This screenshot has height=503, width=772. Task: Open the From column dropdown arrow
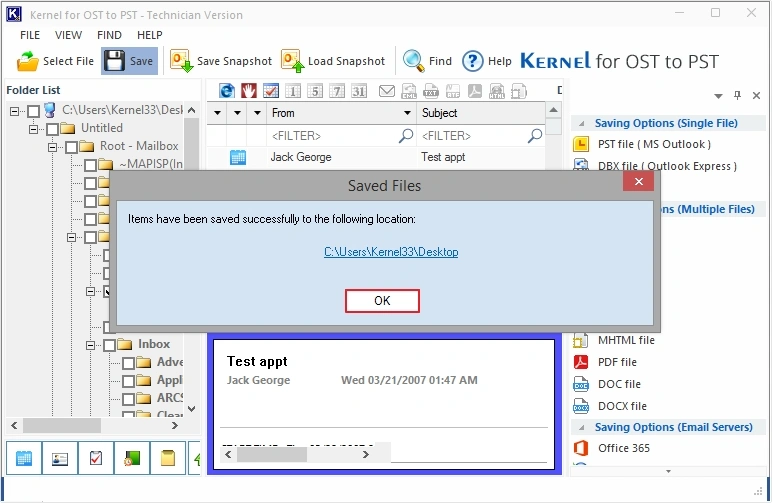(407, 113)
